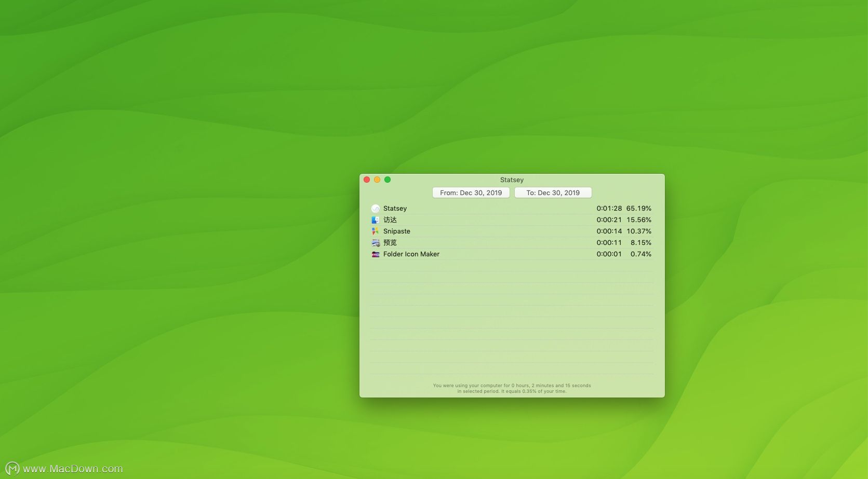Viewport: 868px width, 479px height.
Task: Click the 15.56% usage value
Action: pyautogui.click(x=639, y=220)
